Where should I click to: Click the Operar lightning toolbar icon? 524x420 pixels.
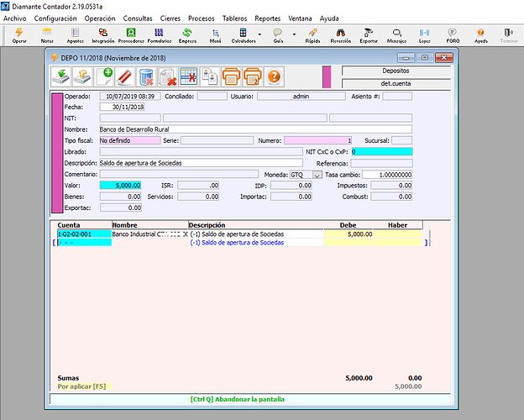pos(19,34)
